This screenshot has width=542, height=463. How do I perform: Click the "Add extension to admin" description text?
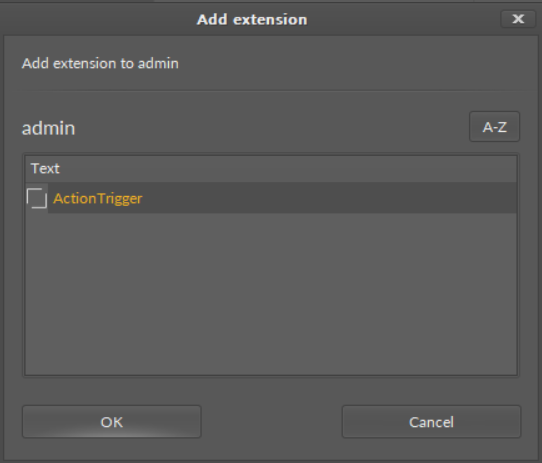pyautogui.click(x=100, y=64)
